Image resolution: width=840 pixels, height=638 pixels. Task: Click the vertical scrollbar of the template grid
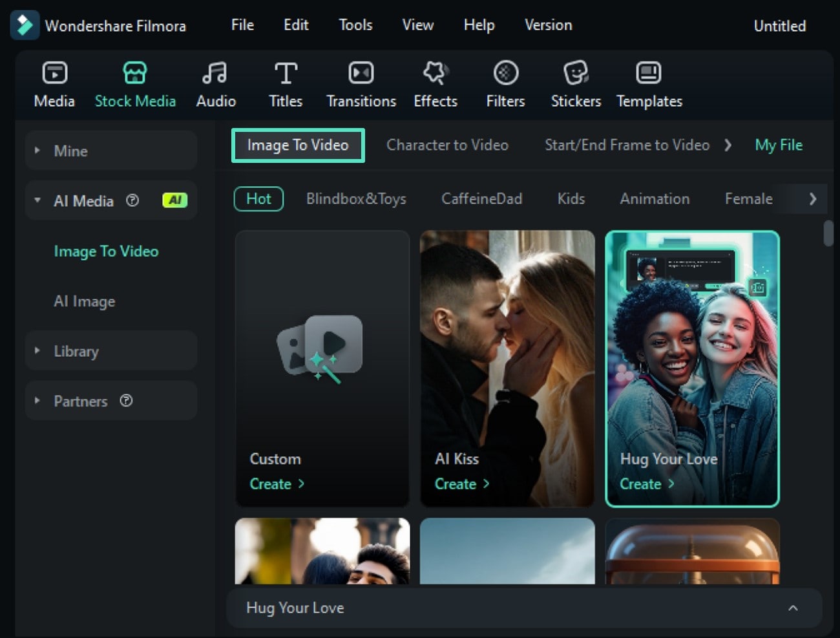point(828,233)
